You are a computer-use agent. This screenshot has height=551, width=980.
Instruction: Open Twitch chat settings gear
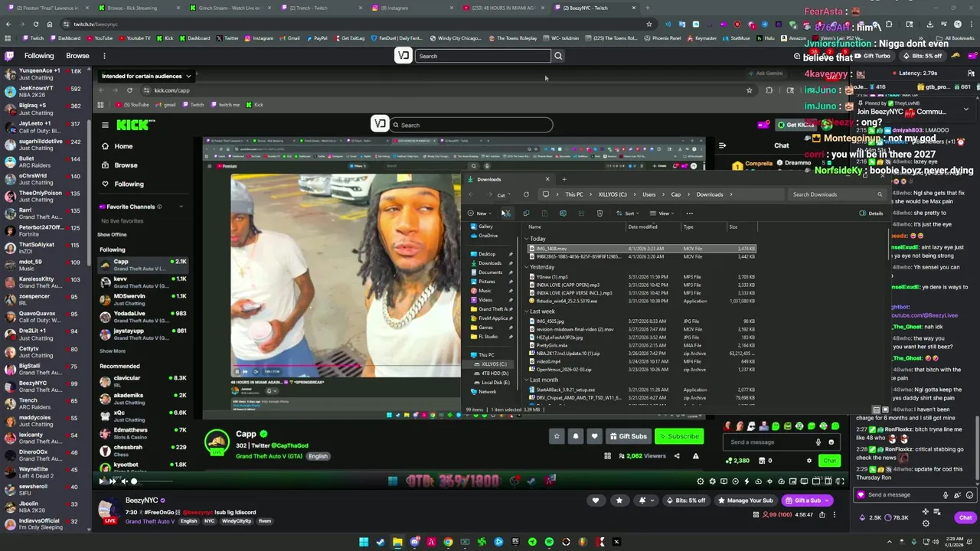(x=926, y=523)
